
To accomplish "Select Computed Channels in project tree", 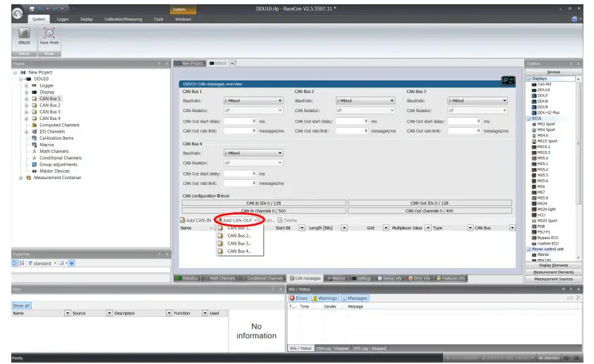I will point(59,125).
